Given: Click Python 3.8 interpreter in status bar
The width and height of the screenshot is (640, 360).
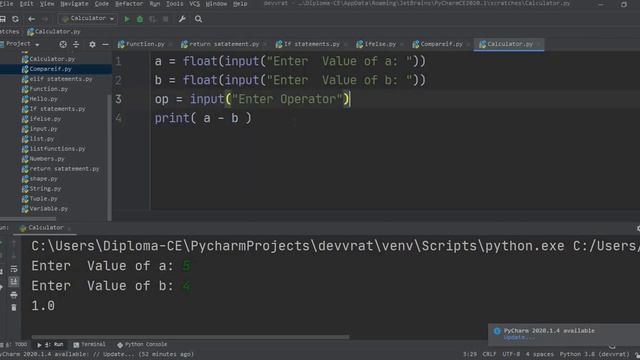Looking at the screenshot, I should click(x=594, y=354).
